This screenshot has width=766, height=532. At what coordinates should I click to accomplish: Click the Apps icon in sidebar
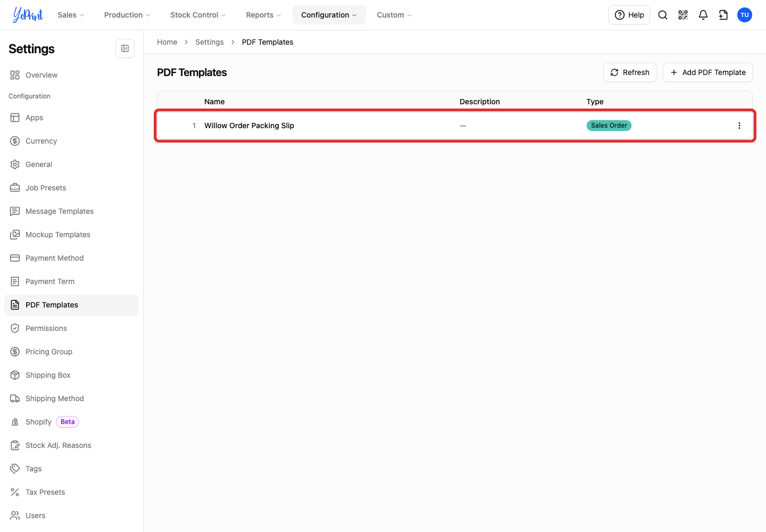tap(15, 118)
